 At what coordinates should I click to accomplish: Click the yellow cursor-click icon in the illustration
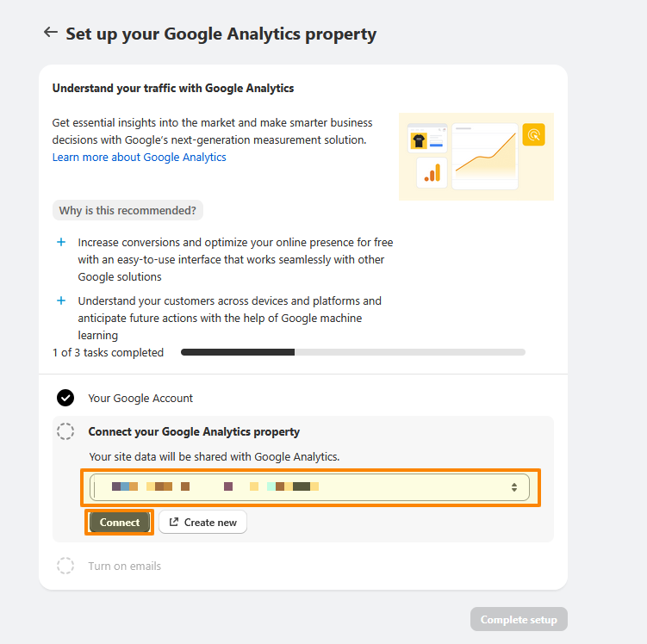[x=534, y=134]
